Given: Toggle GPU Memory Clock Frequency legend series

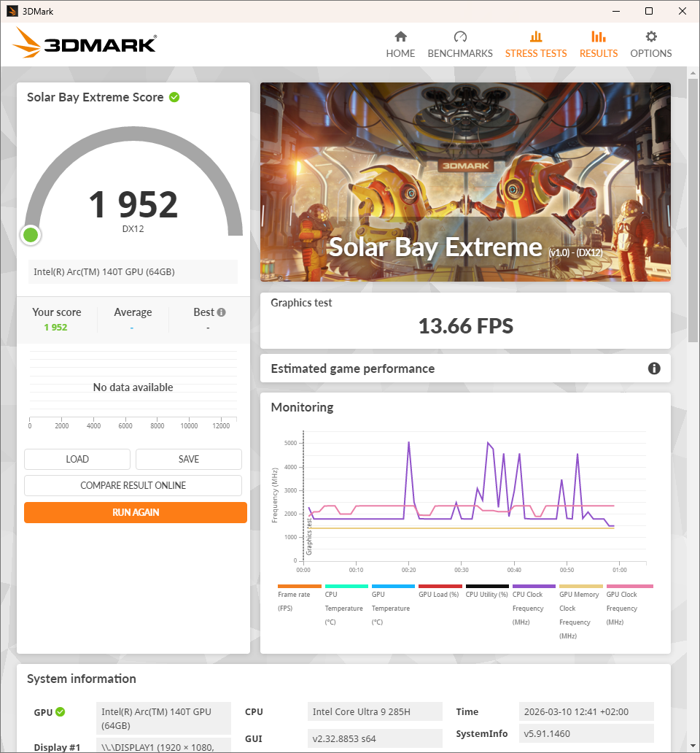Looking at the screenshot, I should point(580,595).
